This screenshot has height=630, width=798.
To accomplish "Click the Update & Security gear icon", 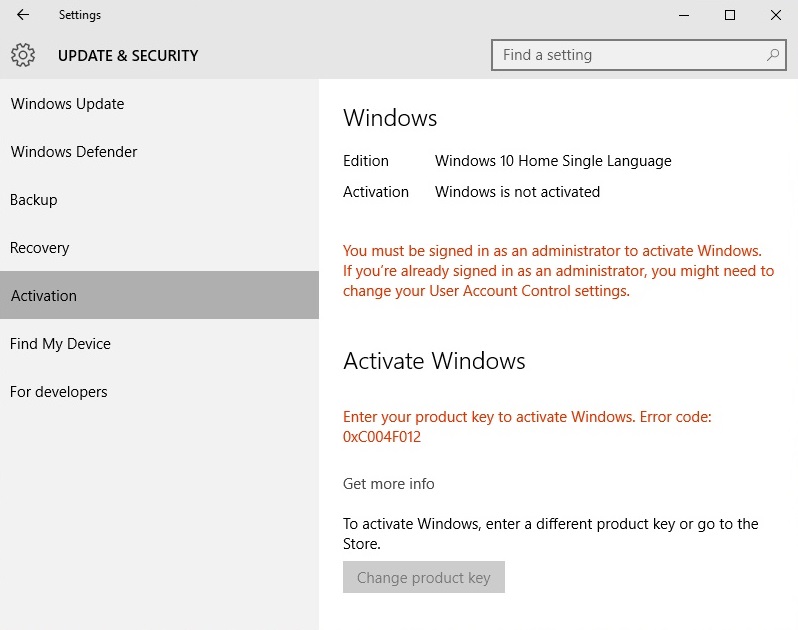I will point(23,55).
